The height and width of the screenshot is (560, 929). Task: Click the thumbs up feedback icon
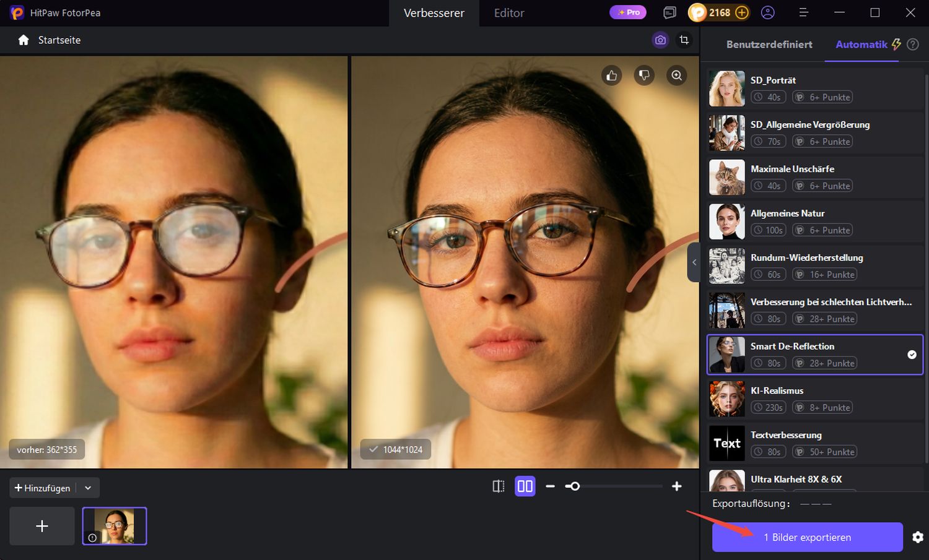pos(612,75)
